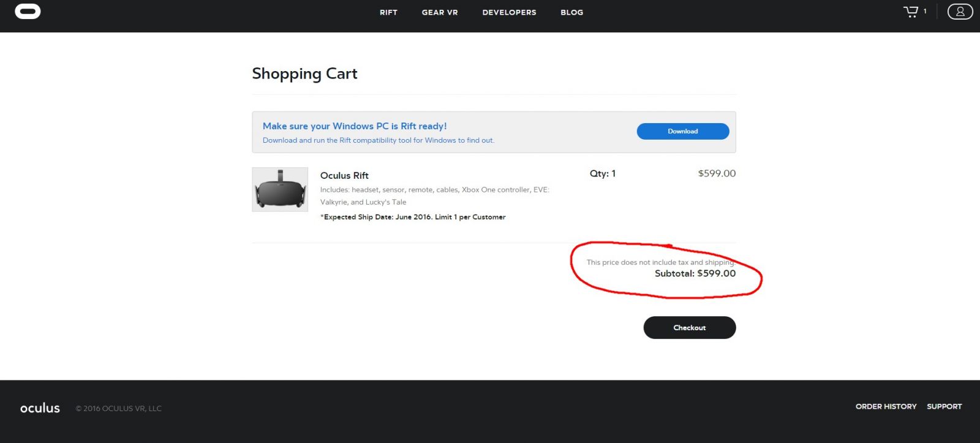This screenshot has width=980, height=443.
Task: Click the Oculus logo in the header
Action: pyautogui.click(x=28, y=12)
